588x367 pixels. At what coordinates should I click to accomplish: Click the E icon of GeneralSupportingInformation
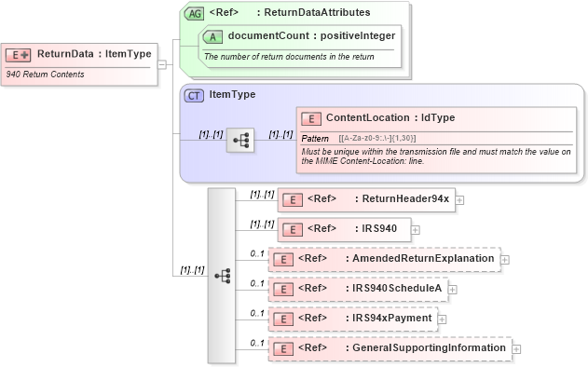[283, 349]
